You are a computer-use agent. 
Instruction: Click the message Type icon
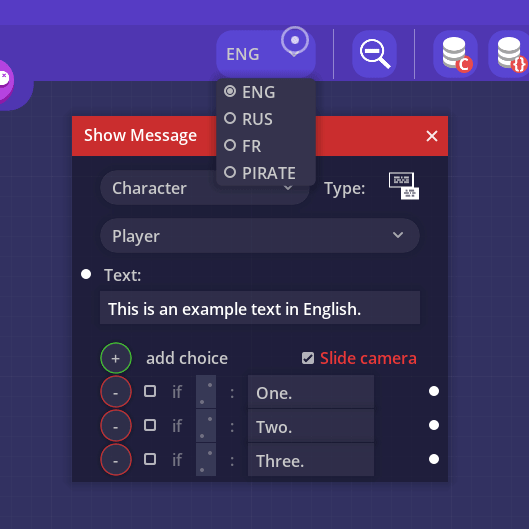click(404, 186)
